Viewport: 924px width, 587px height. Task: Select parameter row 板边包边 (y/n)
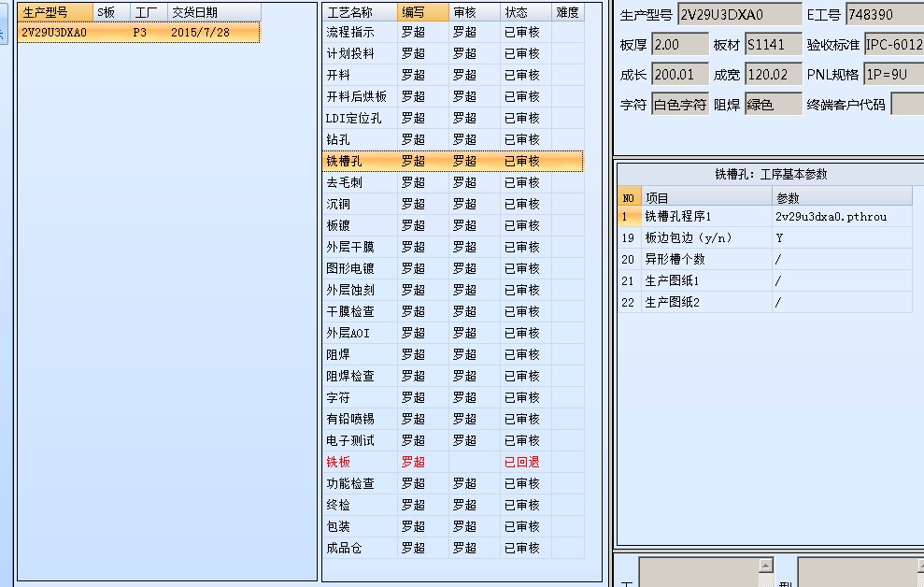coord(765,238)
